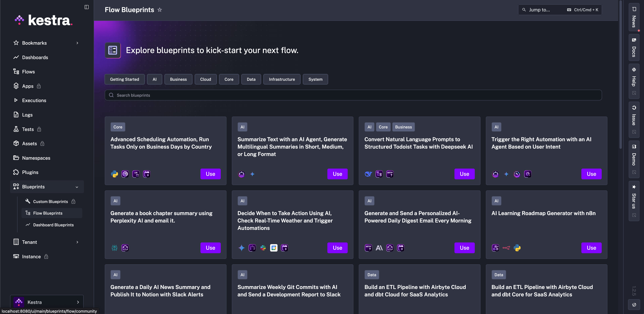Toggle the Infrastructure category filter

(x=282, y=79)
